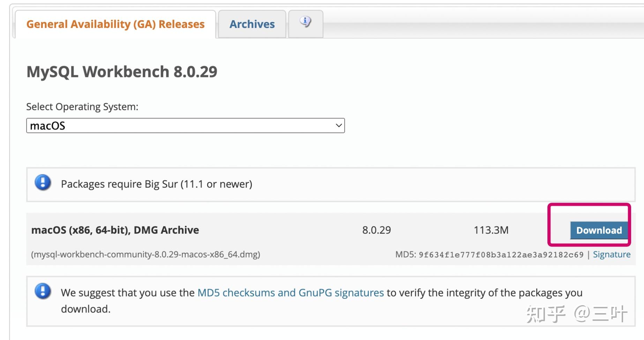This screenshot has height=340, width=644.
Task: Click the 8.0.29 version number in the download row
Action: (376, 230)
